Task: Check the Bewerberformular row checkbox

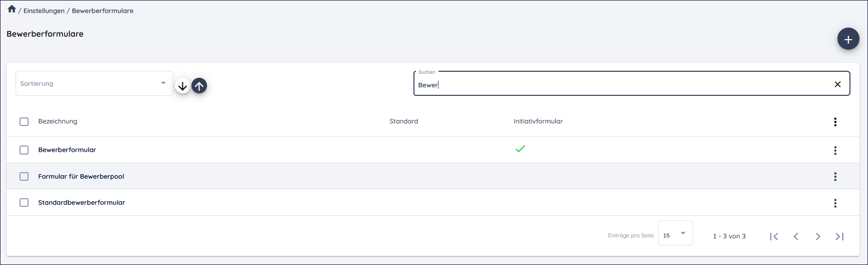Action: pos(24,150)
